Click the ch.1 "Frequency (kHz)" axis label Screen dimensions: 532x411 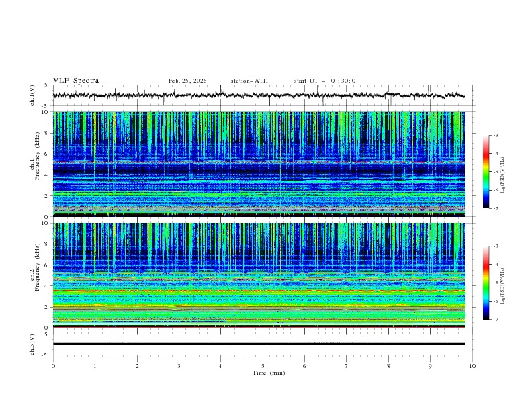click(x=38, y=156)
